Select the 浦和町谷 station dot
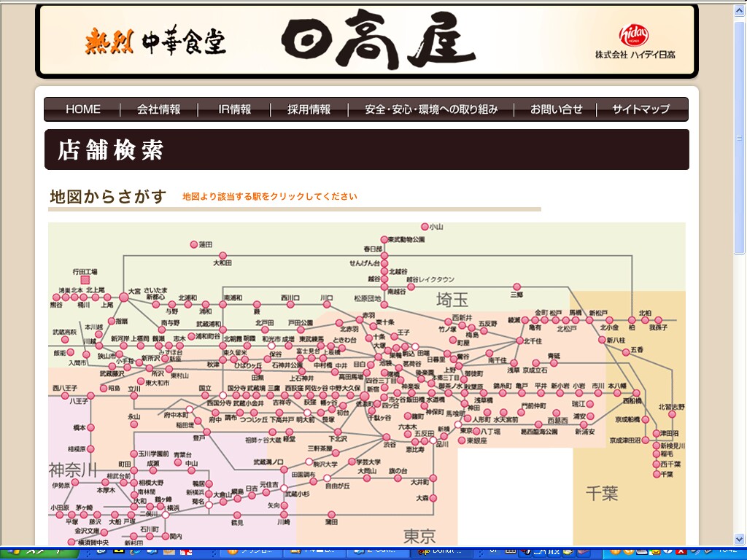The width and height of the screenshot is (747, 560). [191, 336]
